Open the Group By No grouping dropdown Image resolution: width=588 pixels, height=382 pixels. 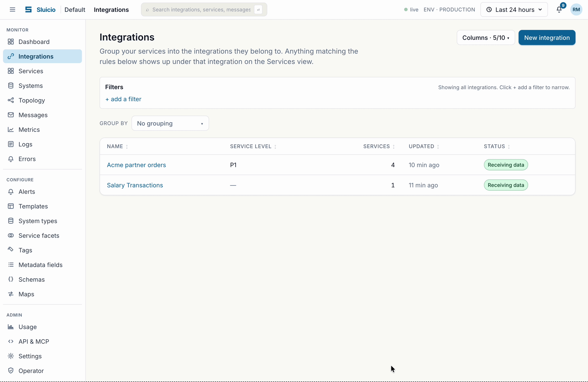(x=170, y=123)
